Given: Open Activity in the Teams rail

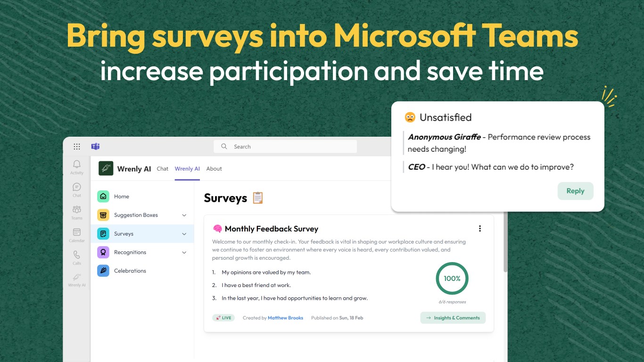Looking at the screenshot, I should coord(77,167).
